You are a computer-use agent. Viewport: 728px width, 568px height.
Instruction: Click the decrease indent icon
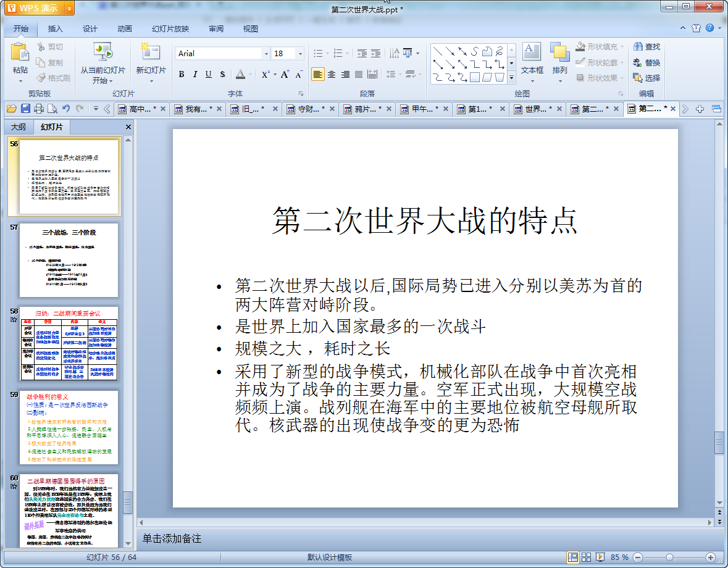tap(362, 53)
